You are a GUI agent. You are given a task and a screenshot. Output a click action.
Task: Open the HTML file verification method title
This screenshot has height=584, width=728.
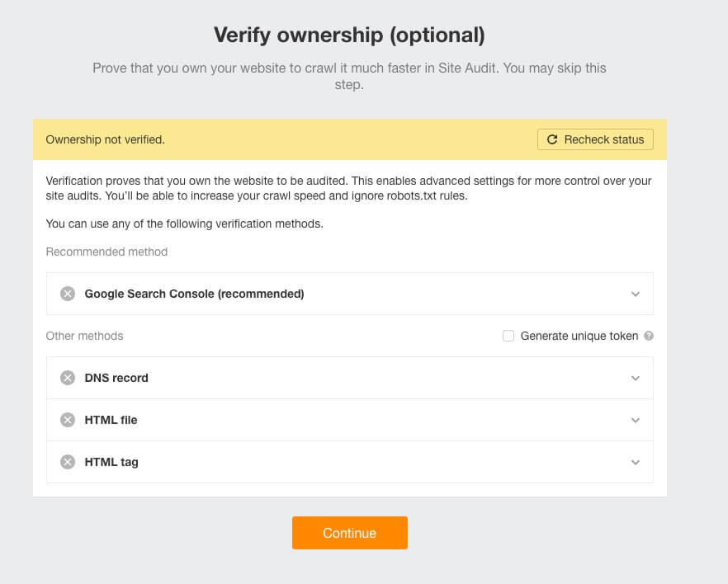tap(111, 420)
